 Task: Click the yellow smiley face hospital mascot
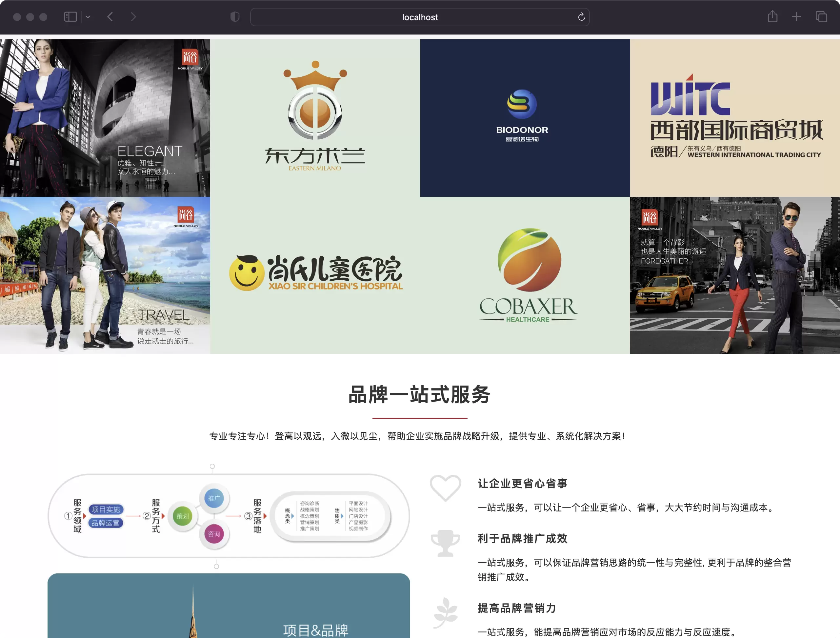(247, 273)
